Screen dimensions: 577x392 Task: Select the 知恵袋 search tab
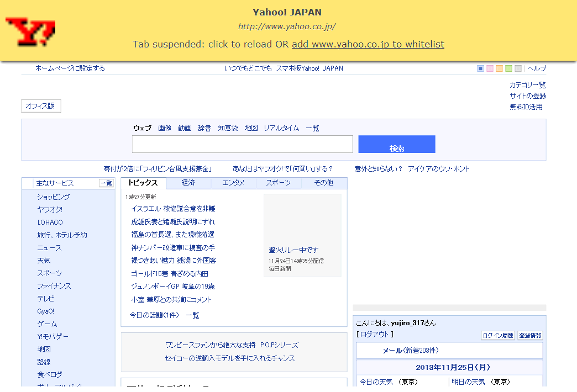pos(228,128)
